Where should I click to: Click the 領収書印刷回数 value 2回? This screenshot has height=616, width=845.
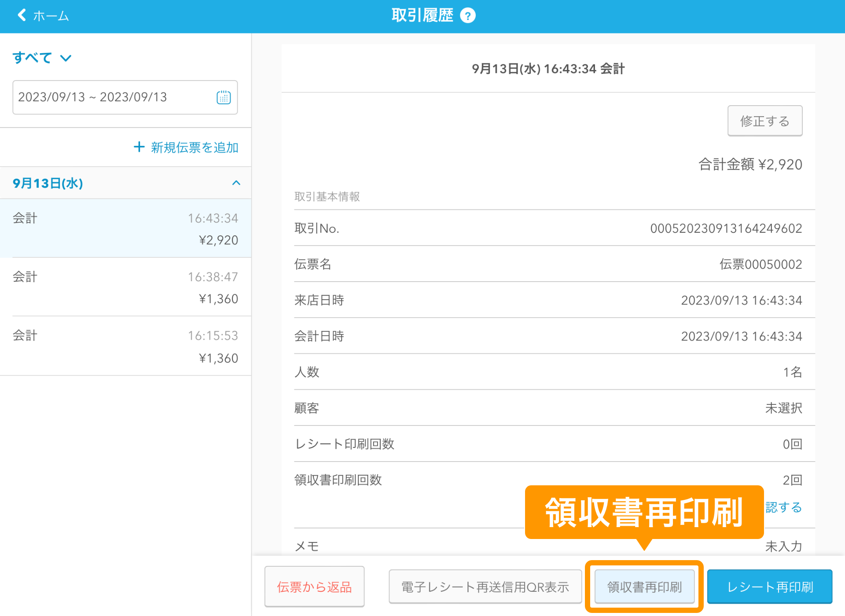(793, 480)
